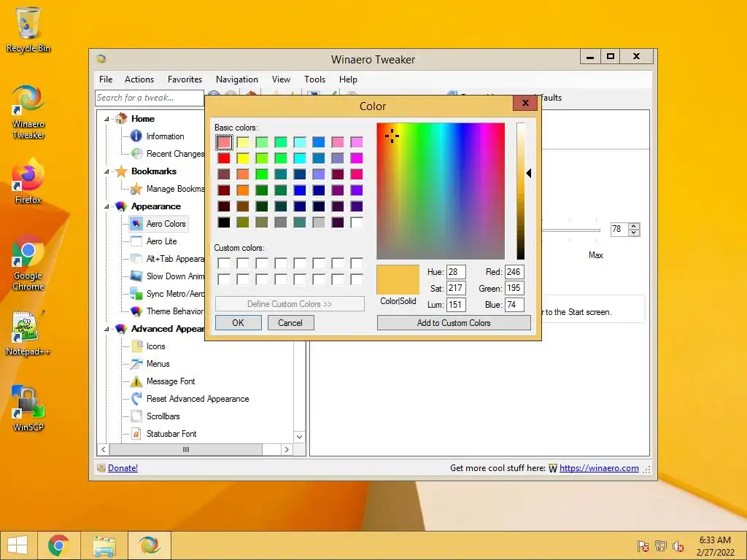Click the Hue value field
The image size is (747, 560).
point(456,272)
